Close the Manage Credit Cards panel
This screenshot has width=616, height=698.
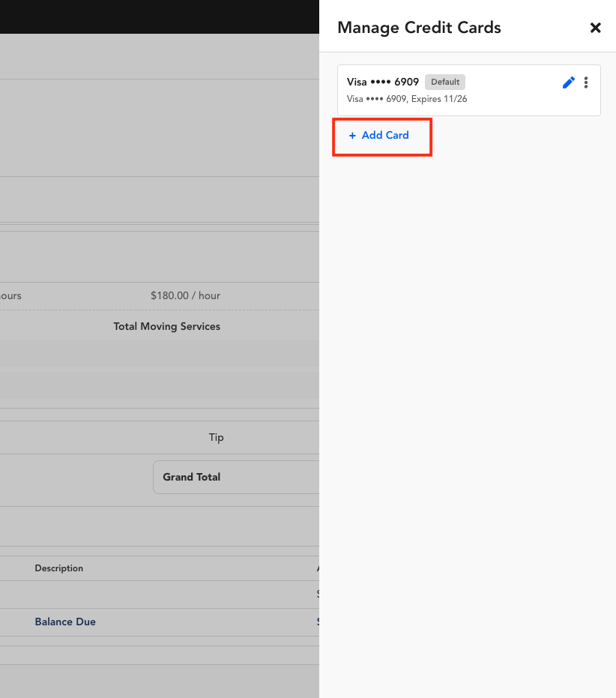595,28
